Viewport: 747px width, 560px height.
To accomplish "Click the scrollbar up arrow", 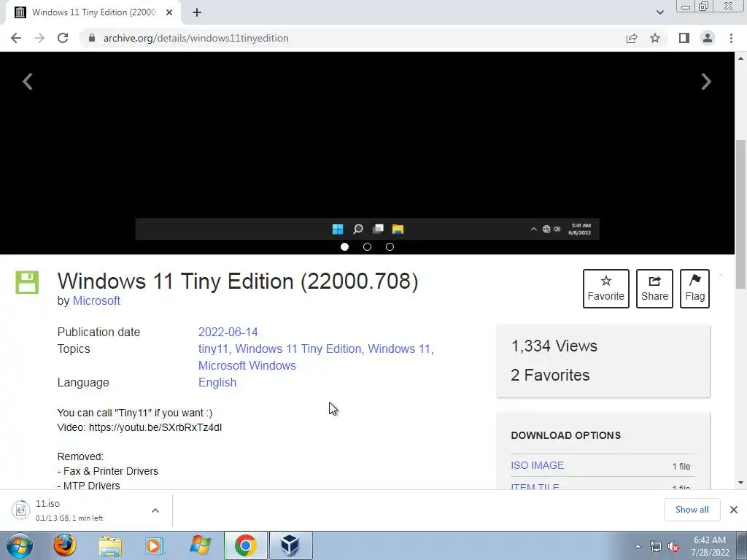I will pos(740,58).
